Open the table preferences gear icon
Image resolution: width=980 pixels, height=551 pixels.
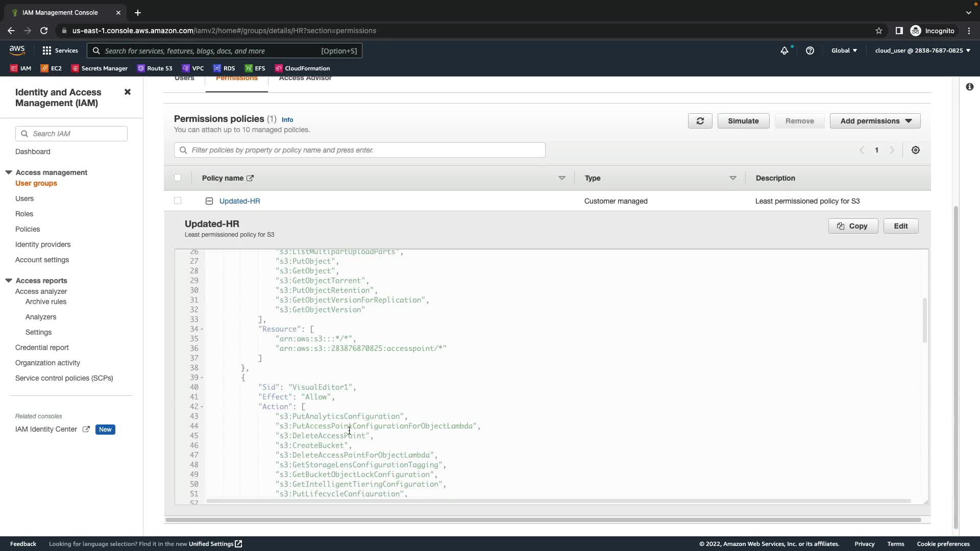tap(916, 150)
